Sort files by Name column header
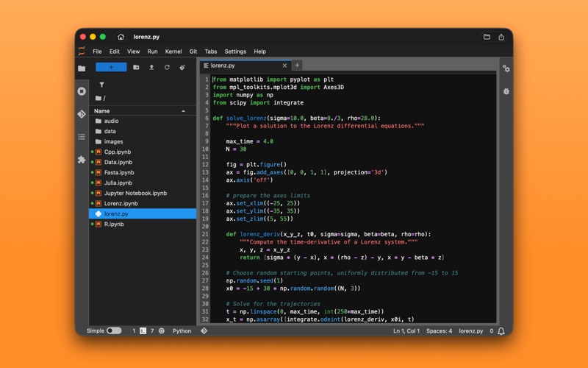 (x=102, y=111)
